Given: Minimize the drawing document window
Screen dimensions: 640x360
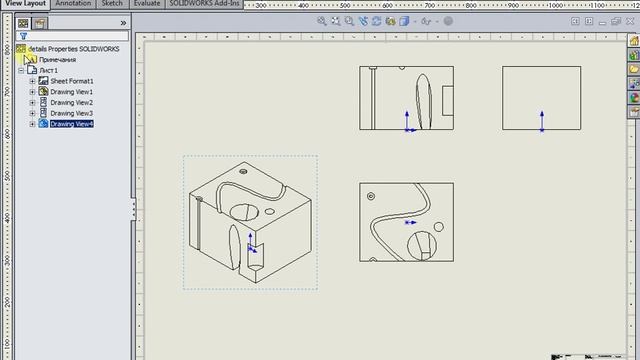Looking at the screenshot, I should [602, 22].
